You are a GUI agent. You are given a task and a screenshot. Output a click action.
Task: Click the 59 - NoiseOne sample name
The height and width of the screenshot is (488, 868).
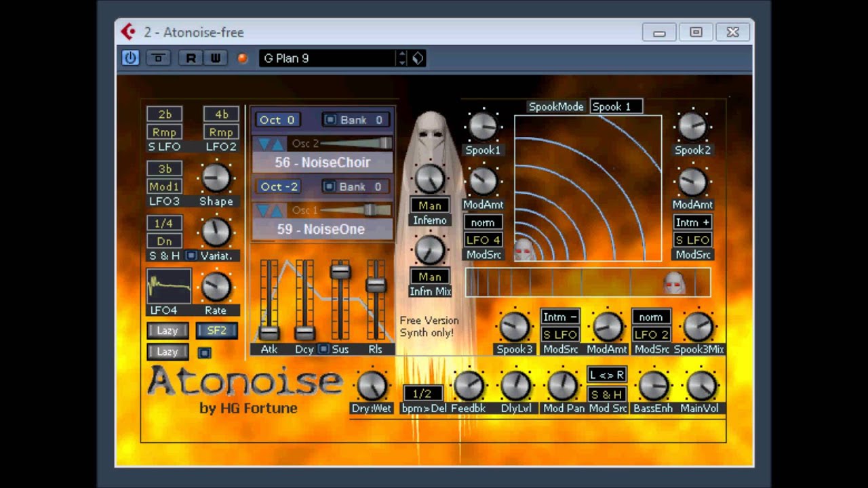tap(322, 229)
